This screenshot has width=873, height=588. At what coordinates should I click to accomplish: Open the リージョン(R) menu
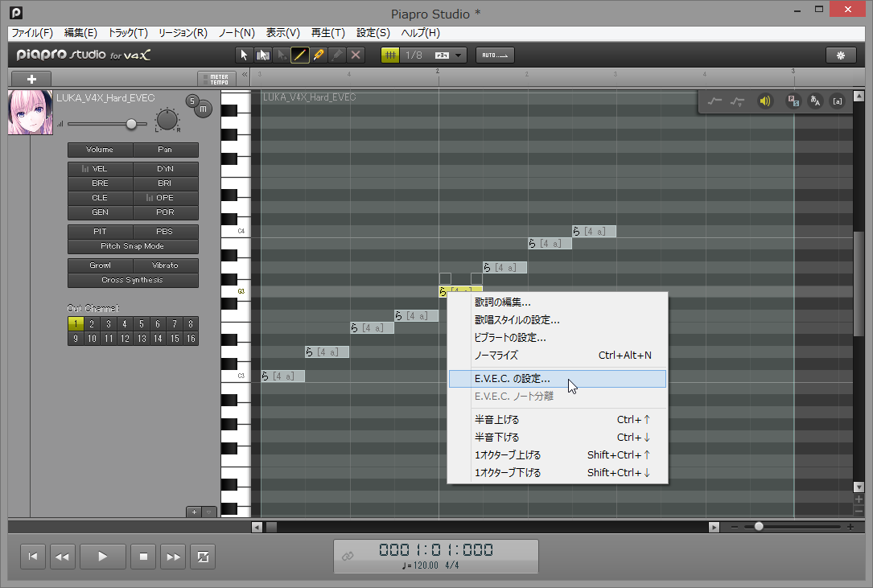[183, 33]
